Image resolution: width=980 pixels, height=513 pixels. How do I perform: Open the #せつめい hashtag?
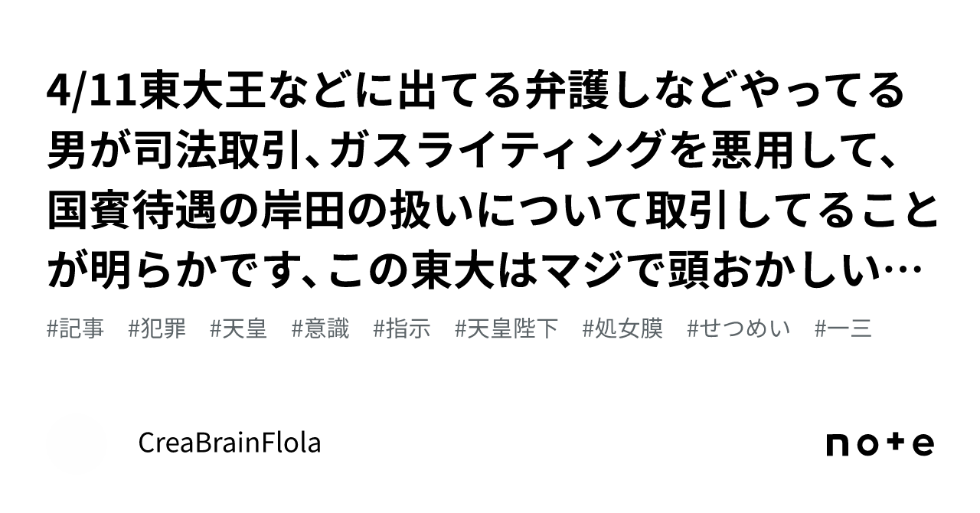pos(739,329)
